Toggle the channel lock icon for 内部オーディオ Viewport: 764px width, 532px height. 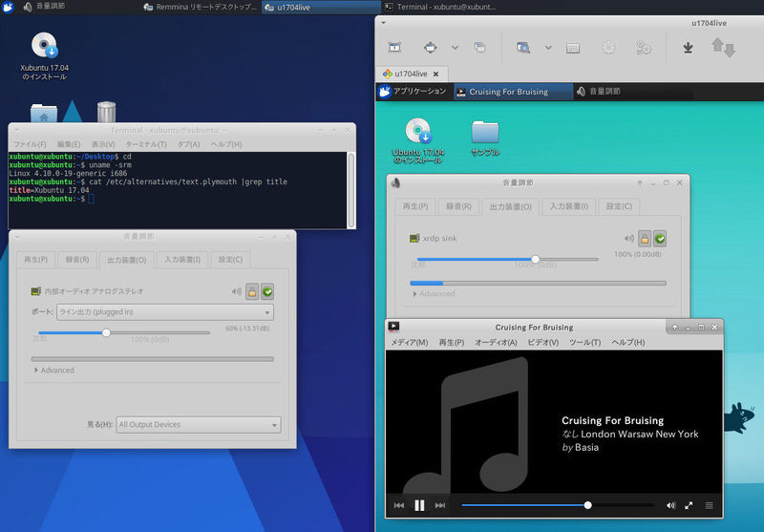(x=252, y=291)
